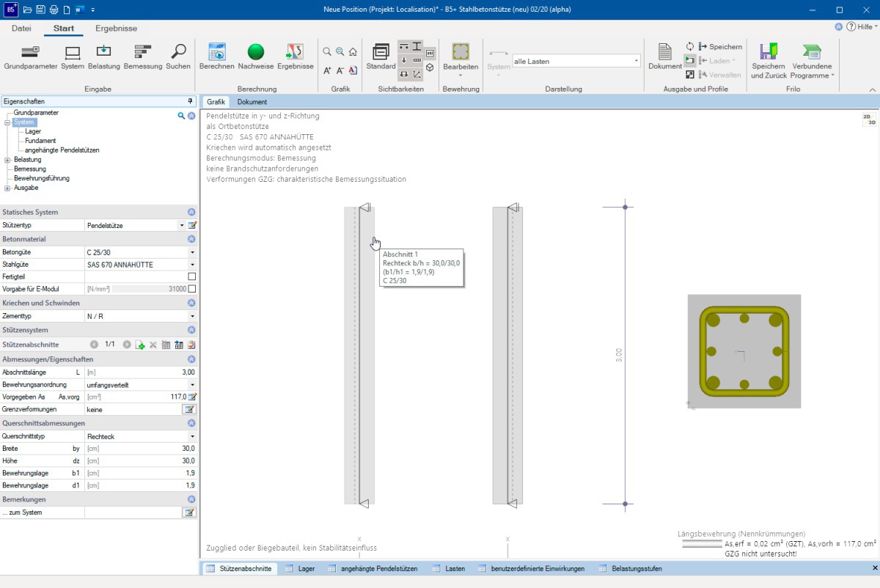This screenshot has width=880, height=588.
Task: Click the Speichern profile button
Action: (720, 46)
